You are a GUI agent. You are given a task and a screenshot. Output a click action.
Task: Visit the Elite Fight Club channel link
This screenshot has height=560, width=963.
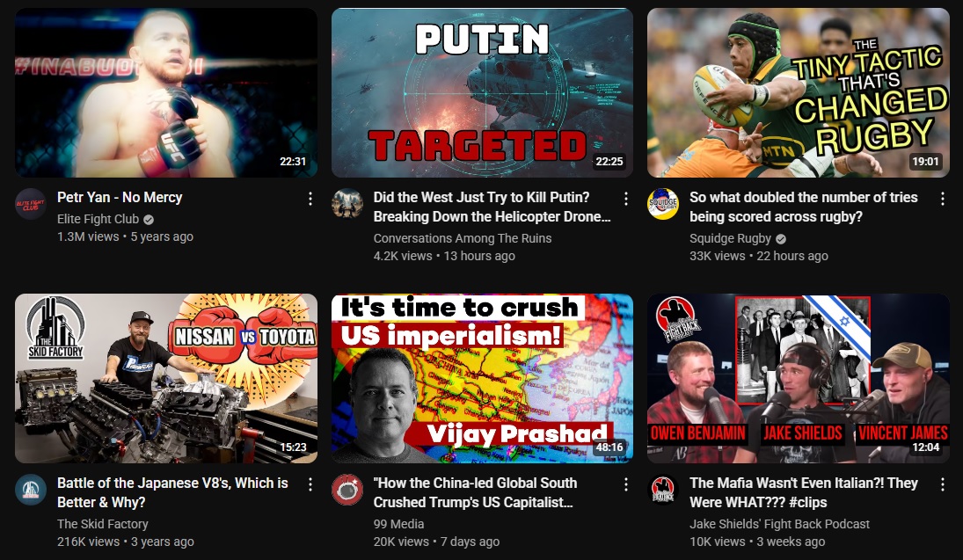[98, 219]
